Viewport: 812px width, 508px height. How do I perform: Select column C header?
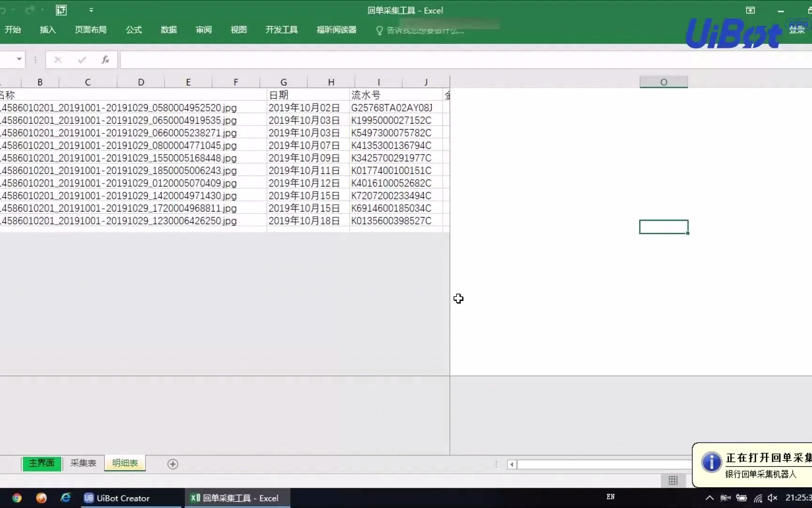point(88,82)
